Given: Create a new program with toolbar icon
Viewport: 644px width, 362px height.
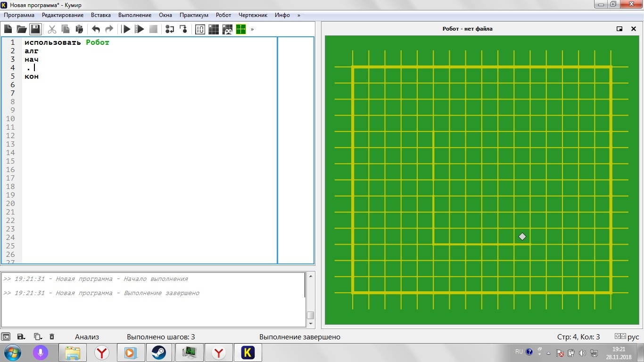Looking at the screenshot, I should point(8,29).
